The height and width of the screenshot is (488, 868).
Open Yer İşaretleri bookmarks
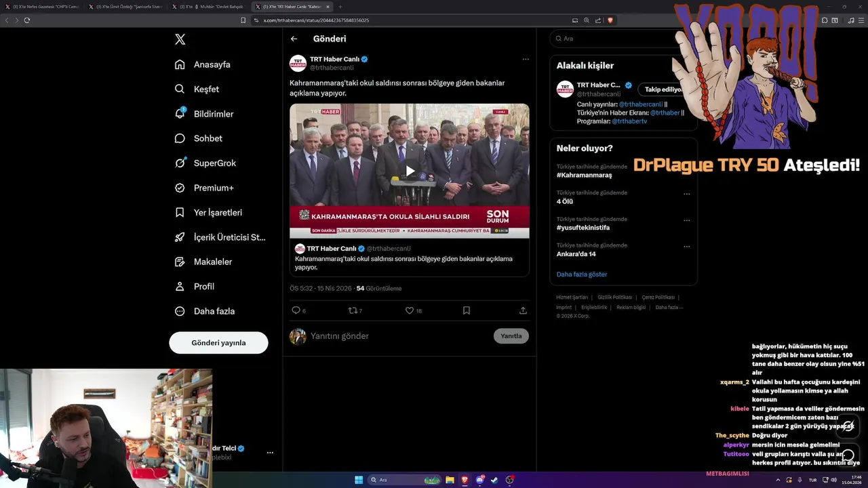tap(208, 212)
